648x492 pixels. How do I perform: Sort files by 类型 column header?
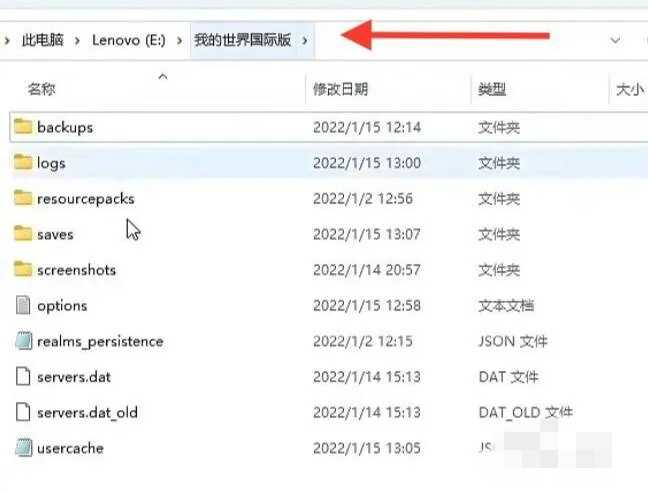(492, 89)
